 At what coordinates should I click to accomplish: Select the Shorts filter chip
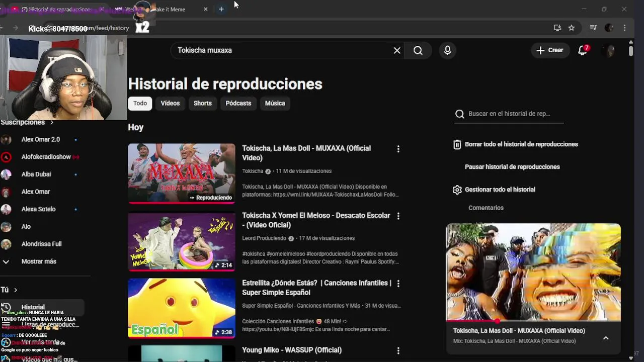point(203,103)
